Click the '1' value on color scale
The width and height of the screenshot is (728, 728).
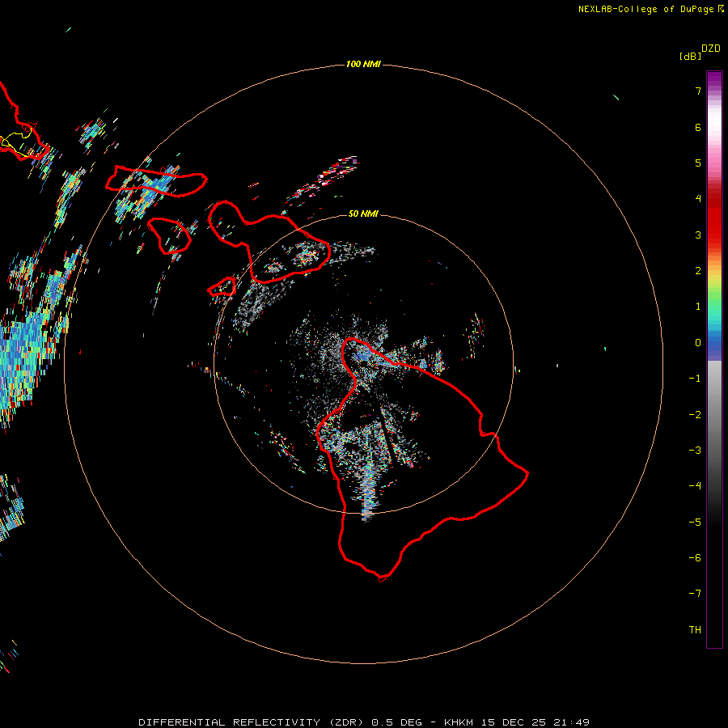[698, 307]
